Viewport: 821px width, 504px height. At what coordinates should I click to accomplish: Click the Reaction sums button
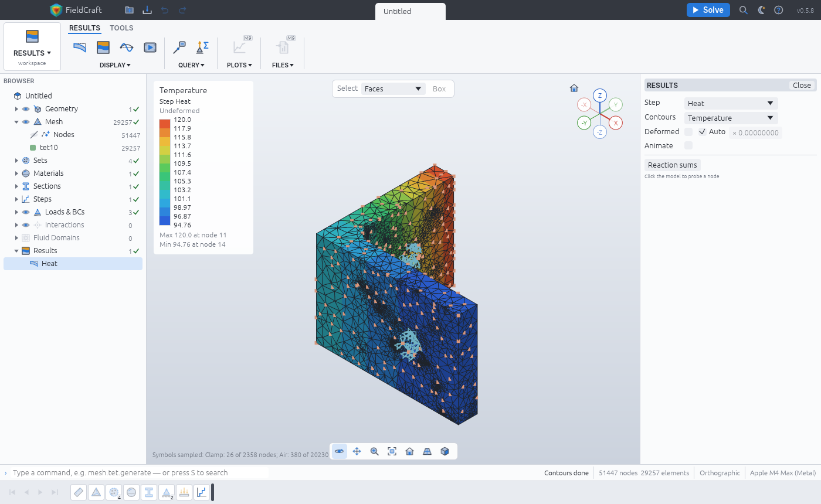[673, 165]
